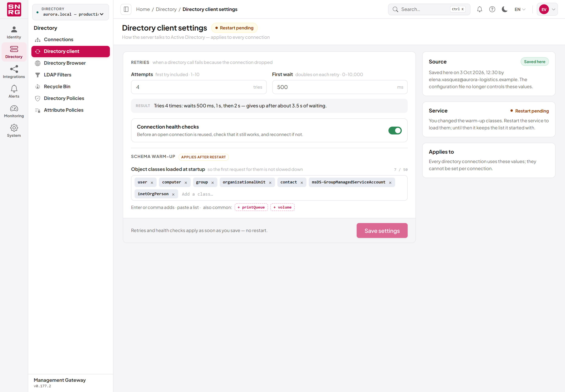Open the EN language dropdown

pyautogui.click(x=520, y=9)
